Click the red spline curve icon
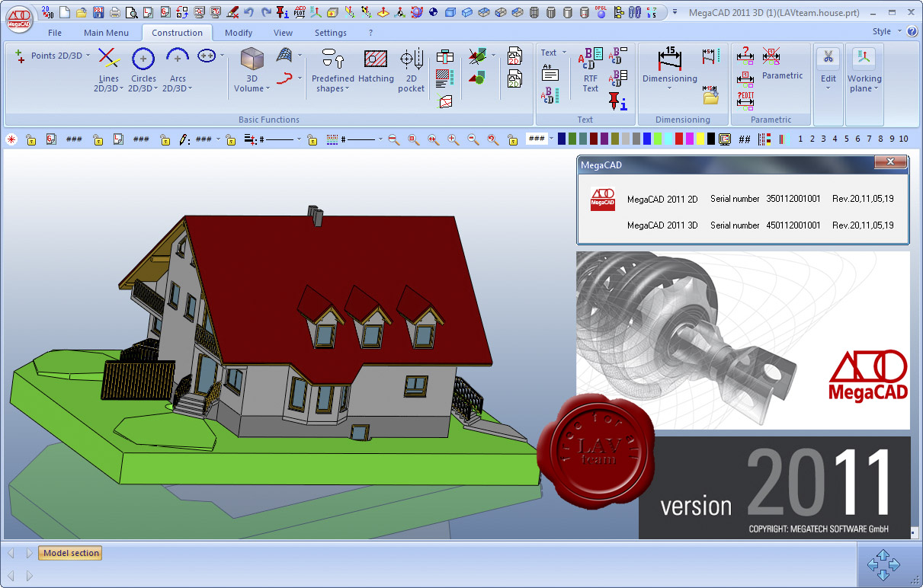This screenshot has width=923, height=588. click(x=285, y=77)
